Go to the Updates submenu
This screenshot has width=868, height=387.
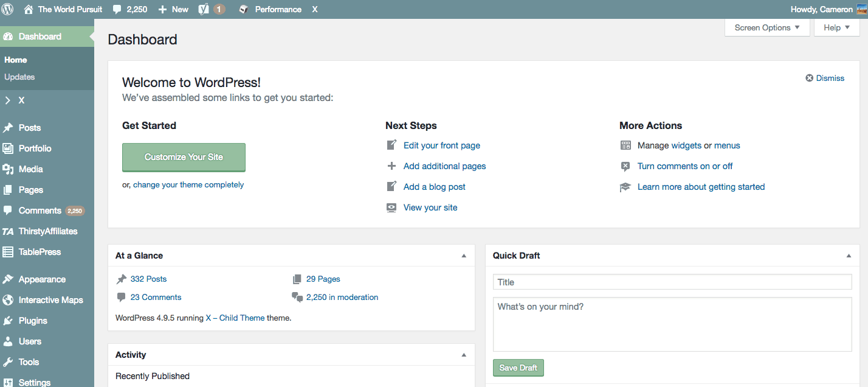[x=19, y=77]
